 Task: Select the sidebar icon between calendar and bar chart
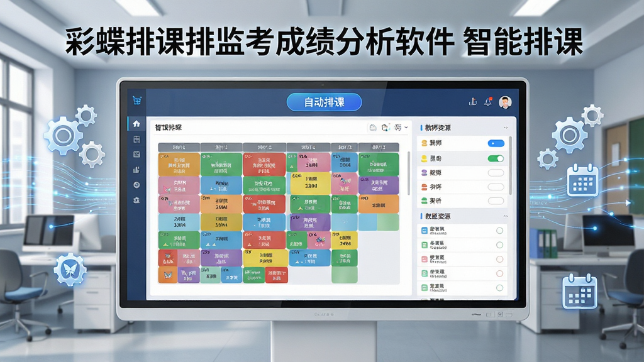[x=136, y=155]
